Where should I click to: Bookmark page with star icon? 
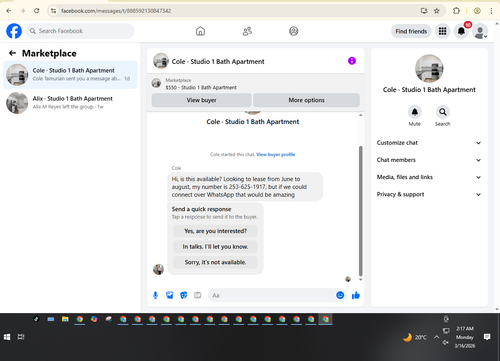pos(437,11)
